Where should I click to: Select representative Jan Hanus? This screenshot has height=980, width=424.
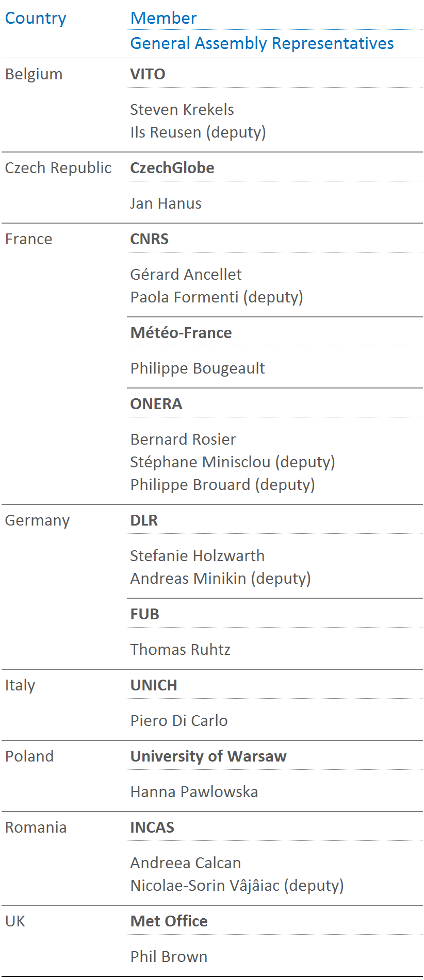tap(166, 204)
